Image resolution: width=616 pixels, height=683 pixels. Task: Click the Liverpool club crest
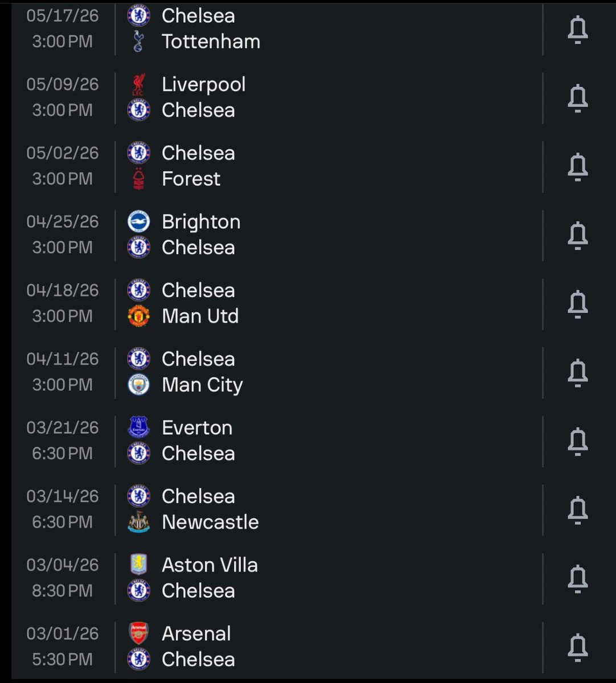coord(138,84)
